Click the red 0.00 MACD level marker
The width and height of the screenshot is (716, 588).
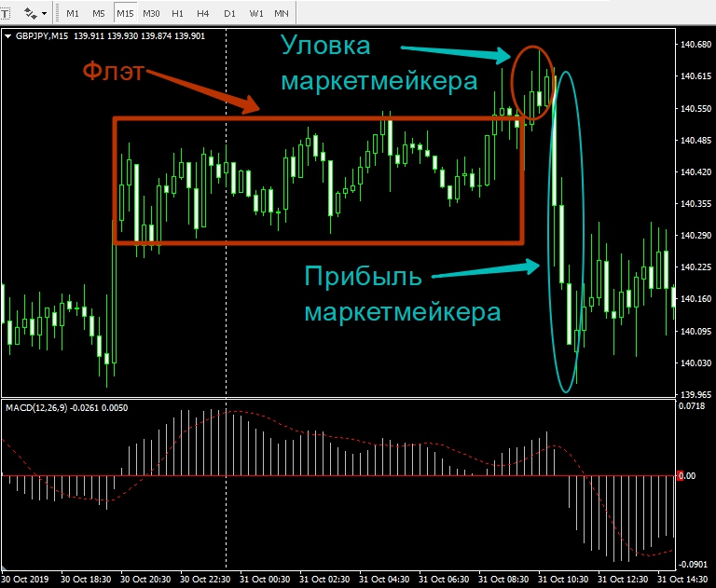[685, 476]
